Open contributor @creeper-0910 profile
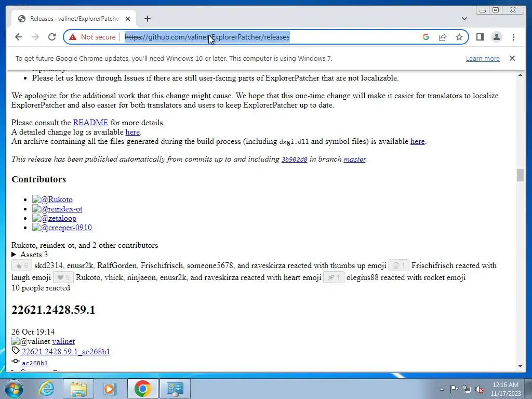 pyautogui.click(x=62, y=228)
